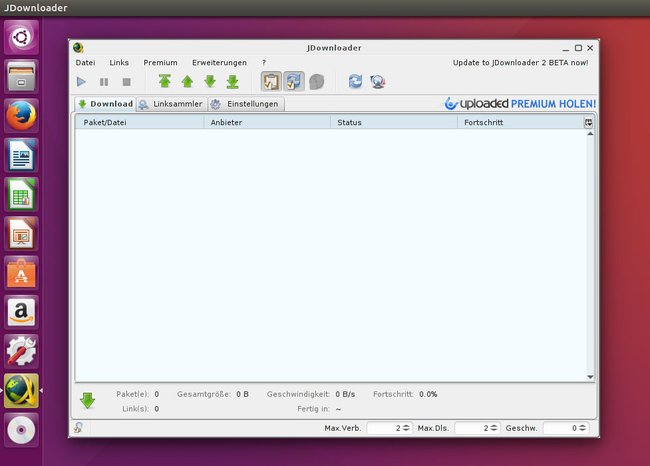
Task: Sort by Anbieter column header
Action: (267, 122)
